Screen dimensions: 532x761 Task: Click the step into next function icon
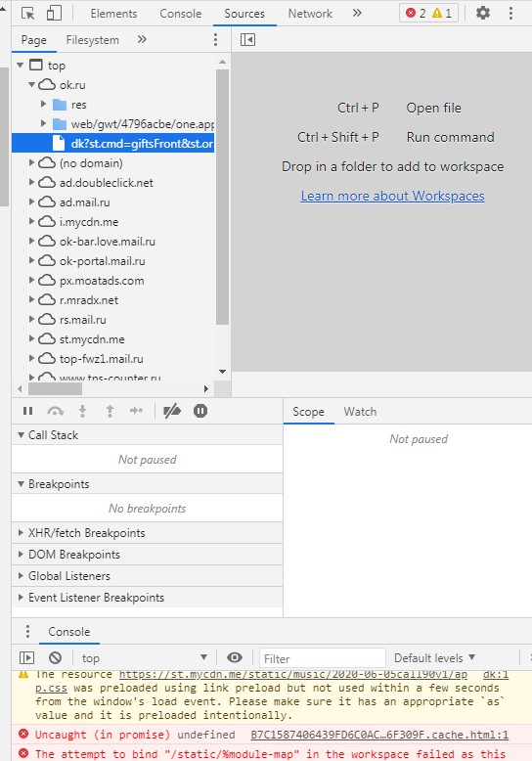click(x=82, y=412)
